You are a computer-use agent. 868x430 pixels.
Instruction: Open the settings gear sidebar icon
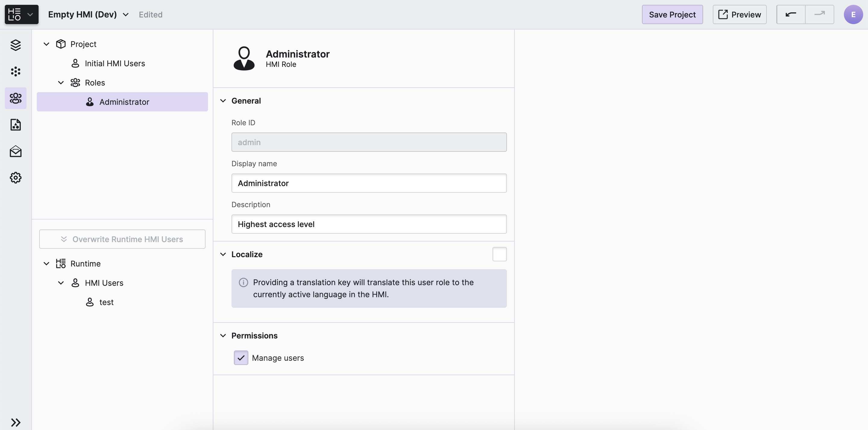(15, 177)
